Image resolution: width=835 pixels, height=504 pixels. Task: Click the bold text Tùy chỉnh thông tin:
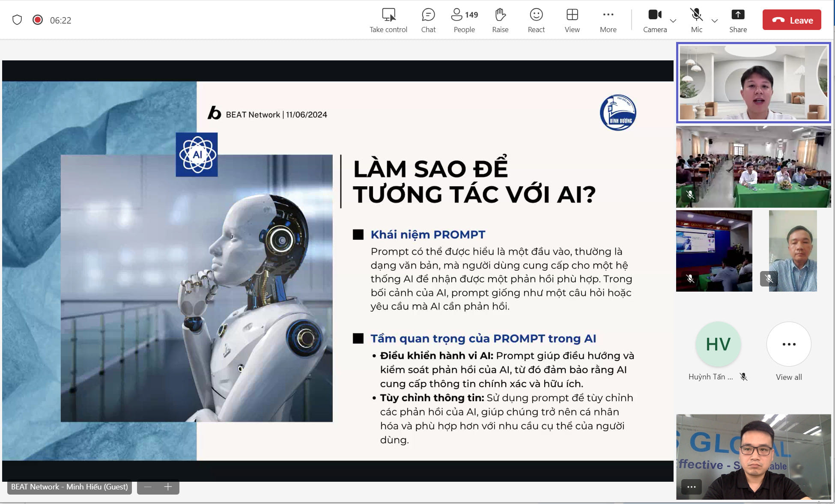(x=432, y=398)
